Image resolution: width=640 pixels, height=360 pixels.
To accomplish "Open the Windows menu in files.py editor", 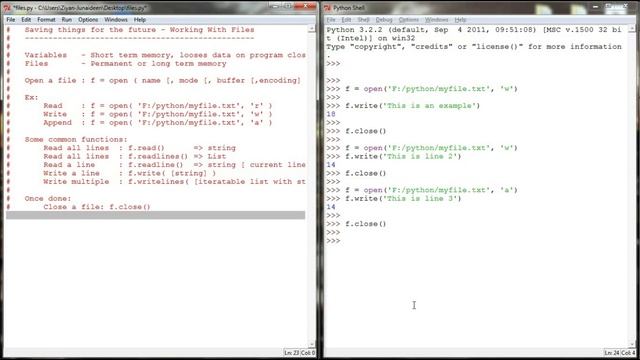I will pyautogui.click(x=116, y=20).
